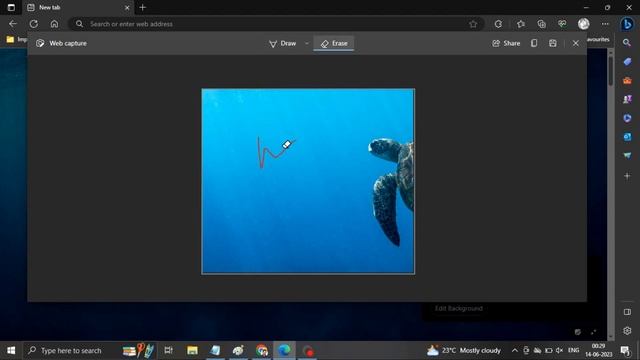Share the web capture

pyautogui.click(x=506, y=43)
